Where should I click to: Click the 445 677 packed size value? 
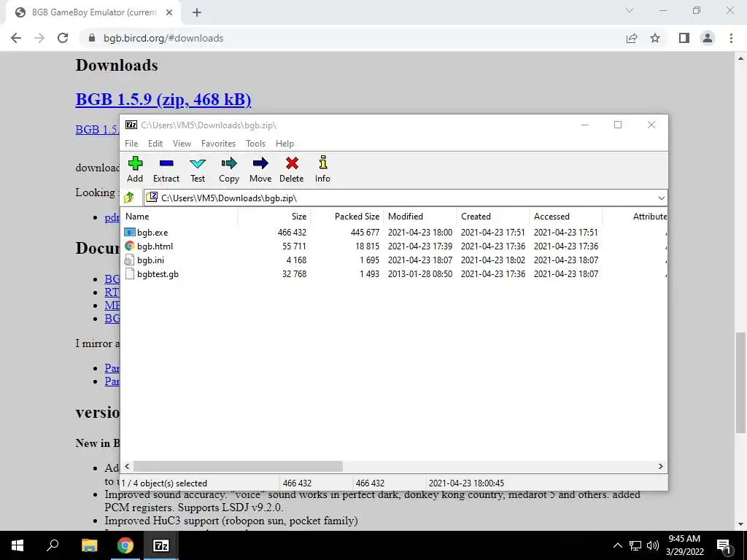pyautogui.click(x=365, y=233)
